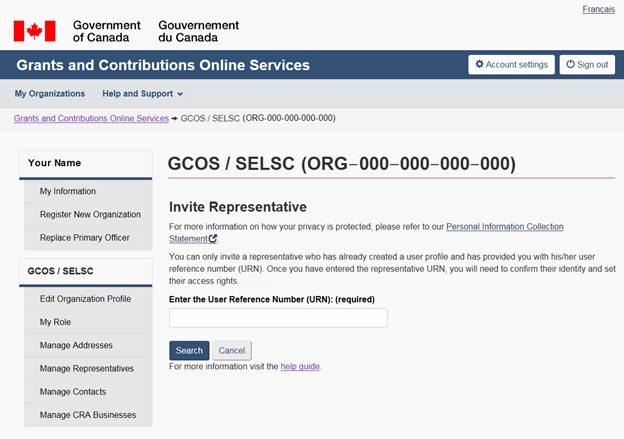This screenshot has width=624, height=439.
Task: Switch language to Français
Action: [x=598, y=9]
